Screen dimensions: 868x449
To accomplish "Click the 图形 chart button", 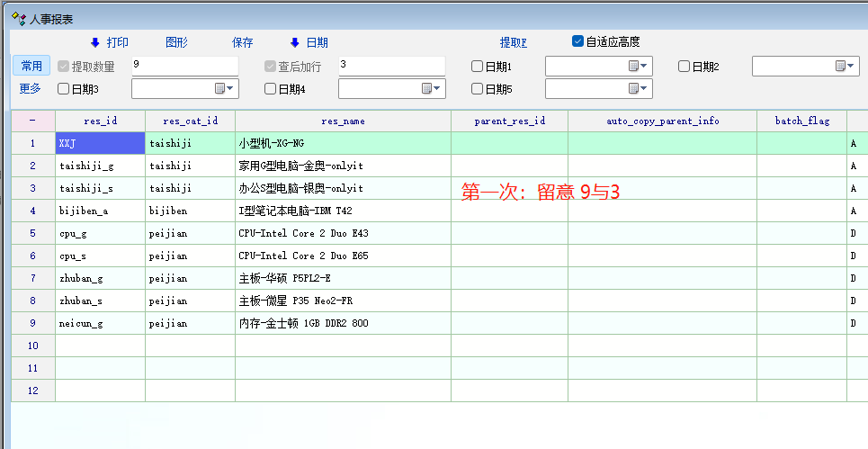I will tap(177, 42).
